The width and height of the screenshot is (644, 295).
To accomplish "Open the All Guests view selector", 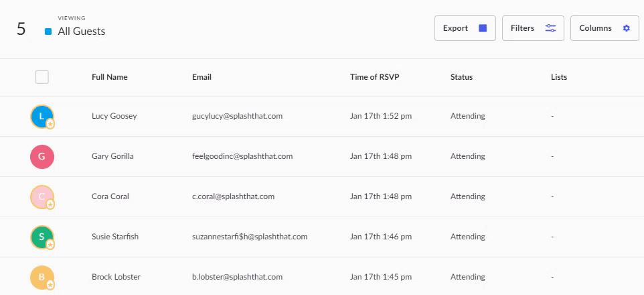I will coord(81,32).
